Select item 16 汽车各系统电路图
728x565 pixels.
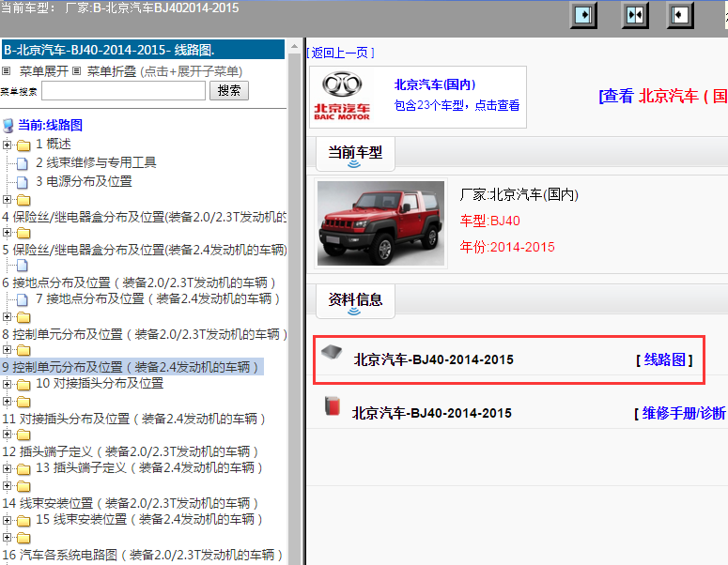click(143, 555)
